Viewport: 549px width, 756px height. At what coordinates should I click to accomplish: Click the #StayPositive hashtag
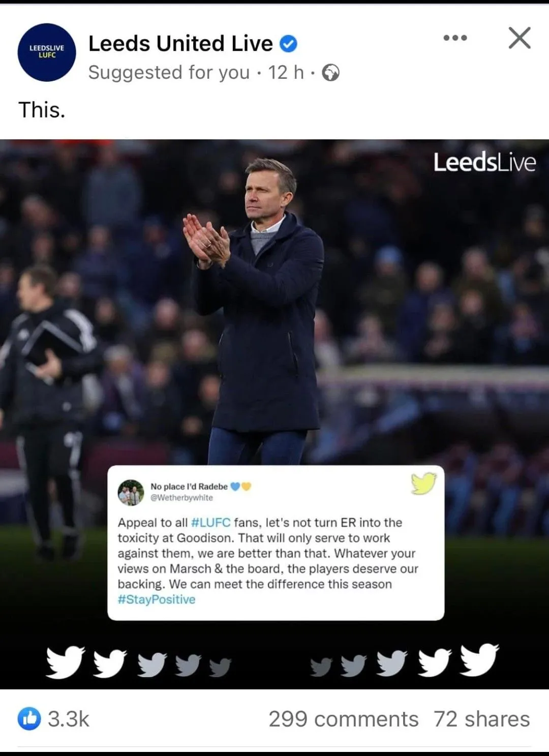point(157,599)
